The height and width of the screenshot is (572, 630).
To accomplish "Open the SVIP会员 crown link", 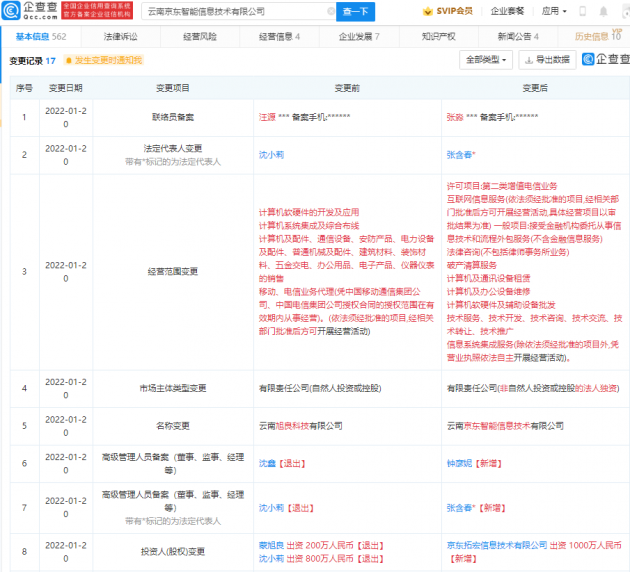I will pyautogui.click(x=448, y=11).
